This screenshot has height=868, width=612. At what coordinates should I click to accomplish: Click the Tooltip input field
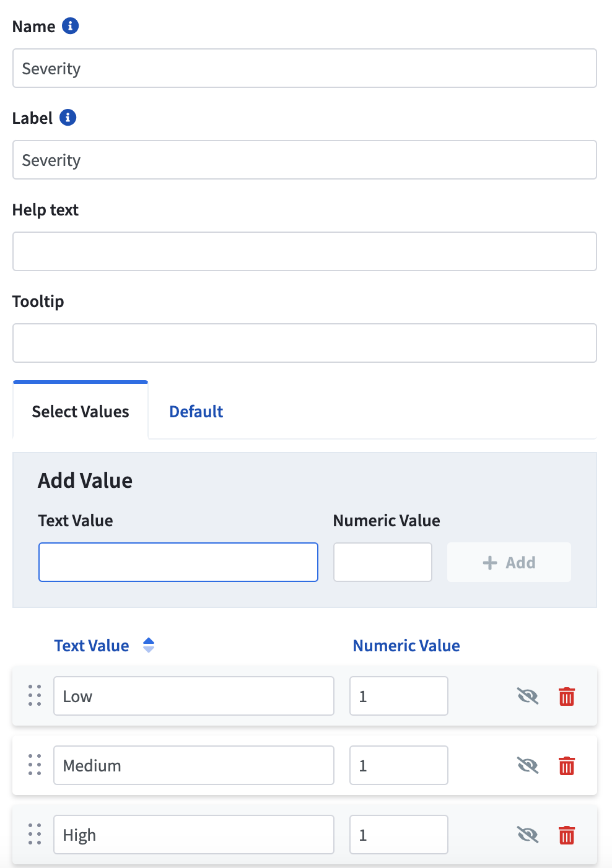coord(305,343)
